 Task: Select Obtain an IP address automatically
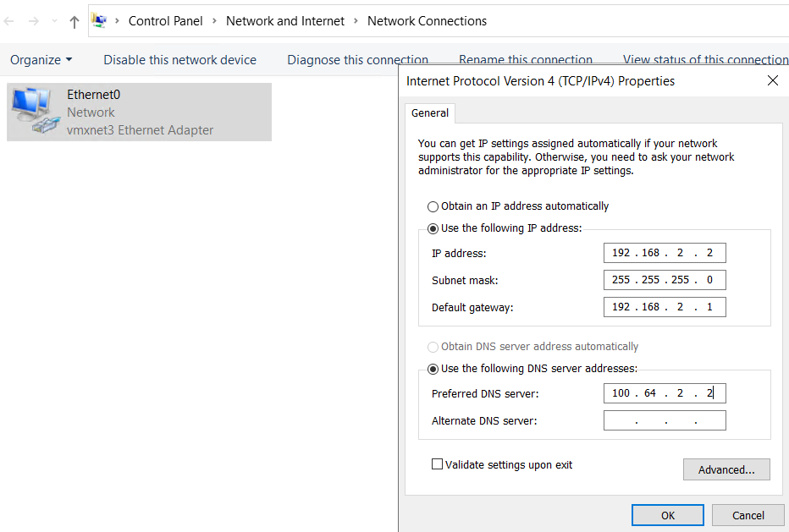tap(433, 206)
